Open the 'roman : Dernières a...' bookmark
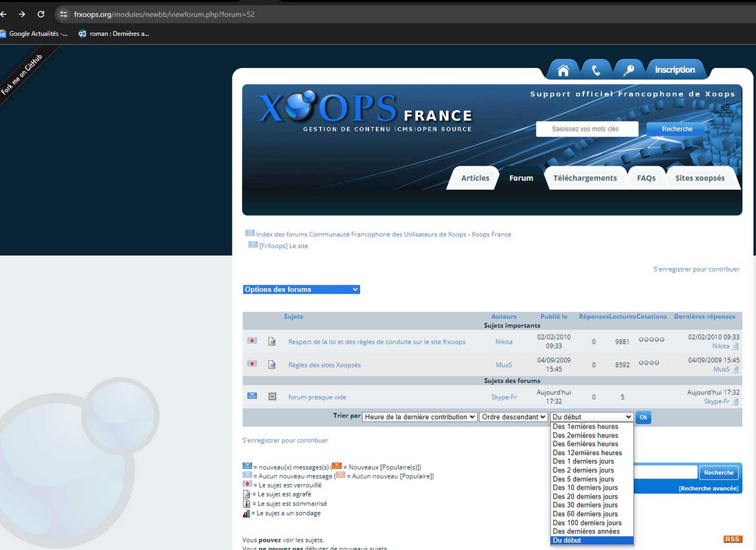 [114, 33]
